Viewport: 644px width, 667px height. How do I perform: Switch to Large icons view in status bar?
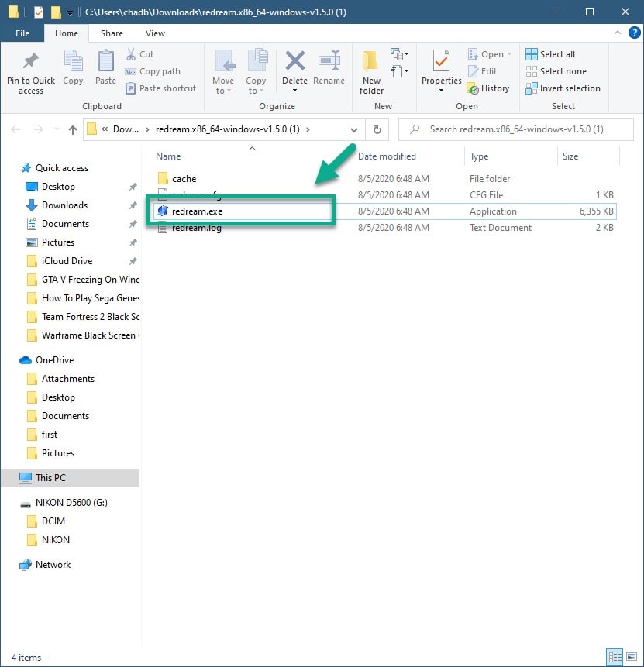pyautogui.click(x=632, y=657)
